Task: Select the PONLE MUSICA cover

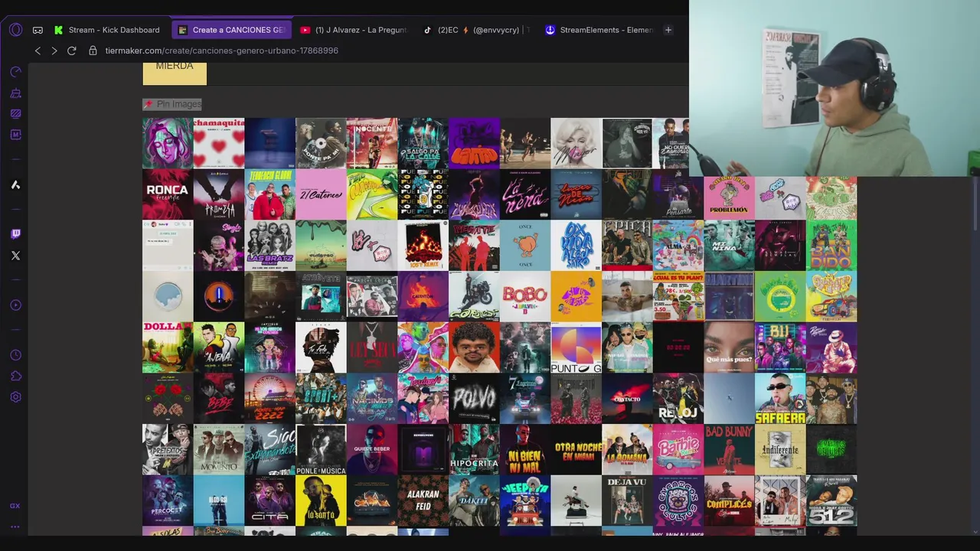Action: pos(321,450)
